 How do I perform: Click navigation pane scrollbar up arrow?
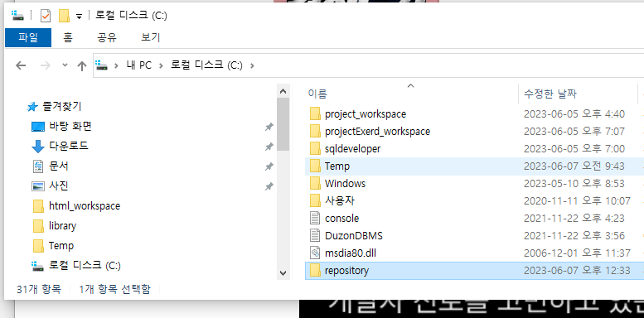point(283,91)
